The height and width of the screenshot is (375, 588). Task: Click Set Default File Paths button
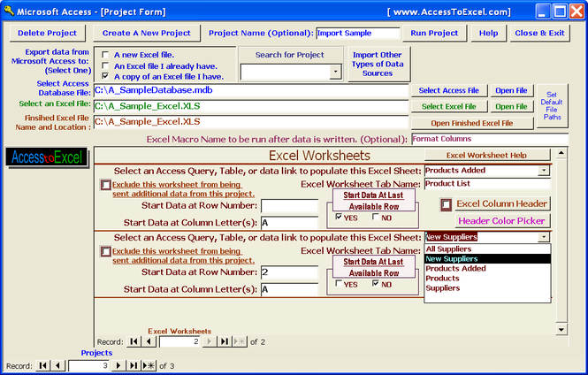[552, 106]
